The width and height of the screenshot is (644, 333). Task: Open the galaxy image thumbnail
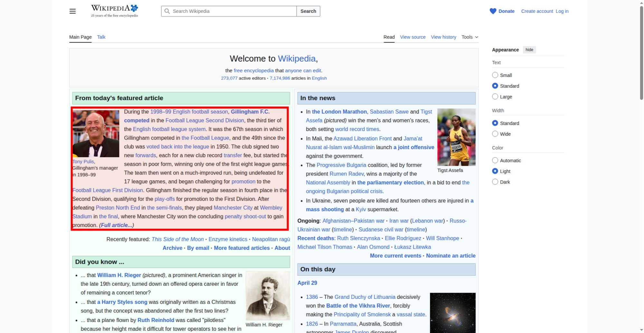pos(452,312)
